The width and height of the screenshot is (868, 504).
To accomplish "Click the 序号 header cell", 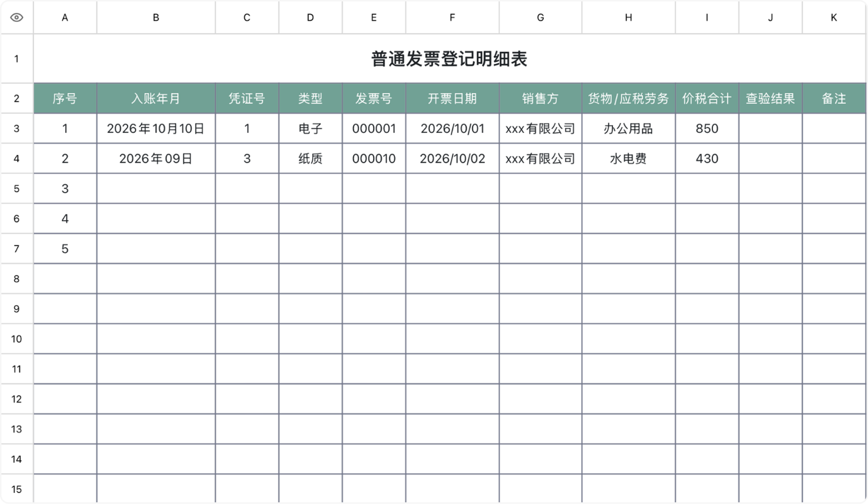I will [x=65, y=98].
